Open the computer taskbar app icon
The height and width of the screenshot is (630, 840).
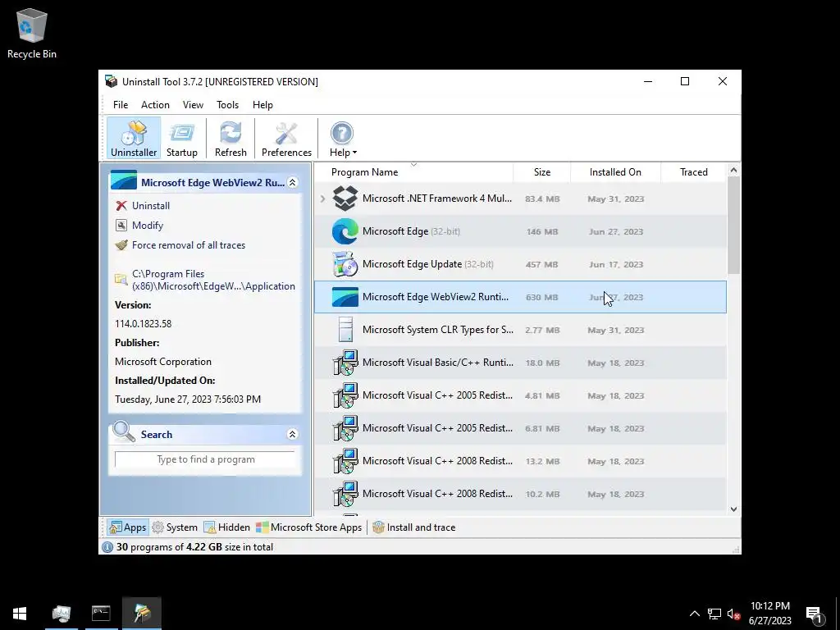point(61,614)
